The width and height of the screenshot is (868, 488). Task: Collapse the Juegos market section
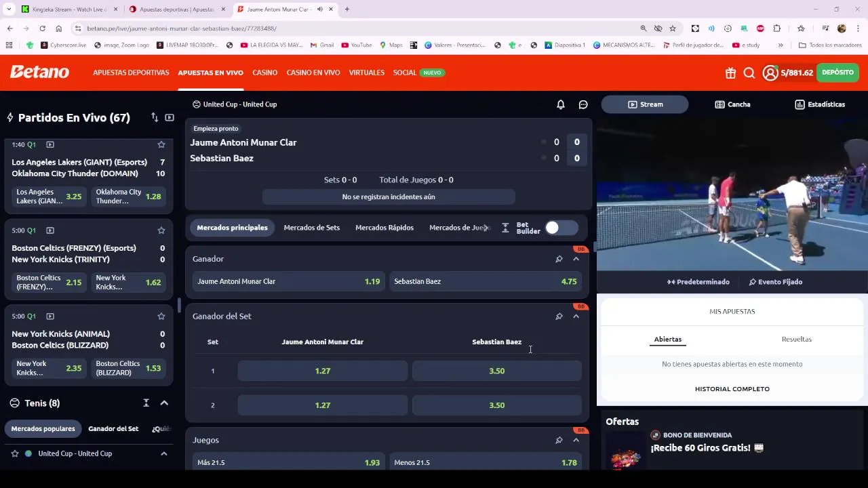point(576,440)
